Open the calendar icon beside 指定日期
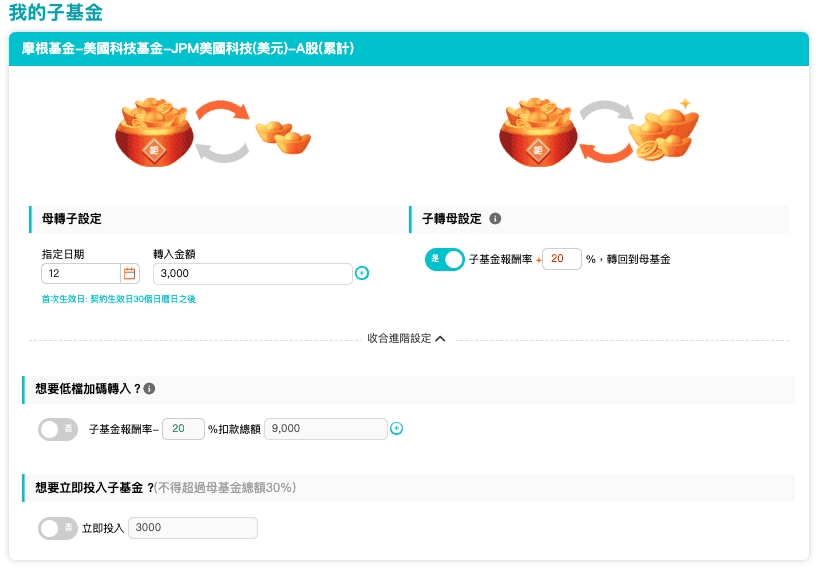 (130, 273)
